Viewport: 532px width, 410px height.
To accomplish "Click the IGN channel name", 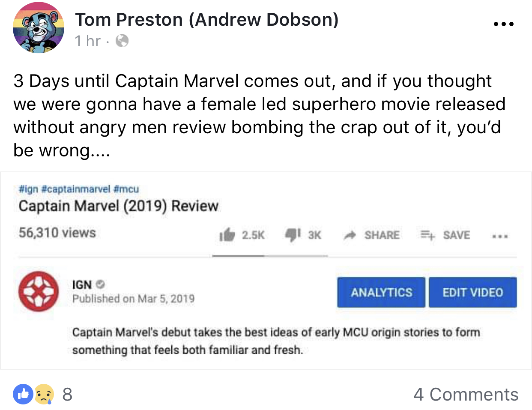I will click(82, 285).
